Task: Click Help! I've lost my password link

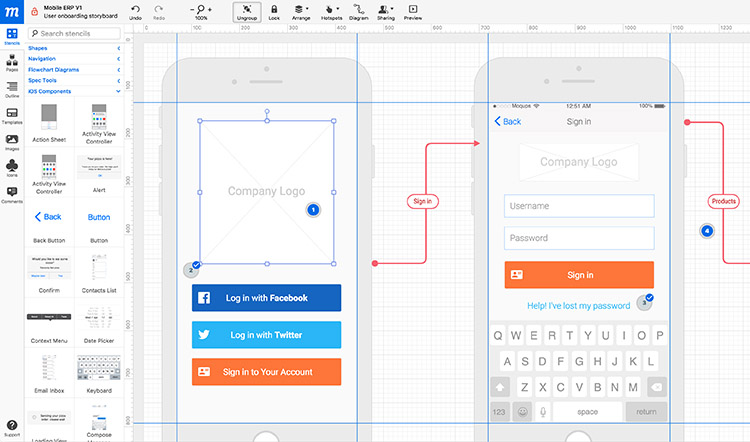Action: pos(578,306)
